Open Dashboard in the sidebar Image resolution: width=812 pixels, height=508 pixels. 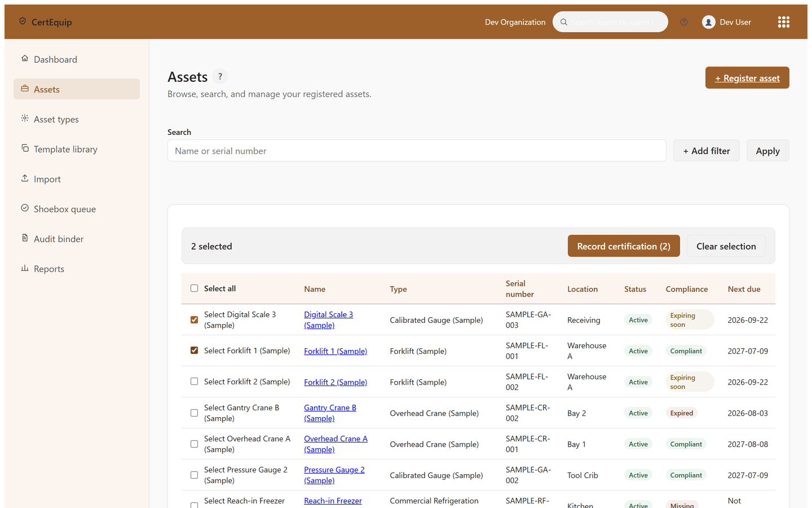pyautogui.click(x=77, y=59)
